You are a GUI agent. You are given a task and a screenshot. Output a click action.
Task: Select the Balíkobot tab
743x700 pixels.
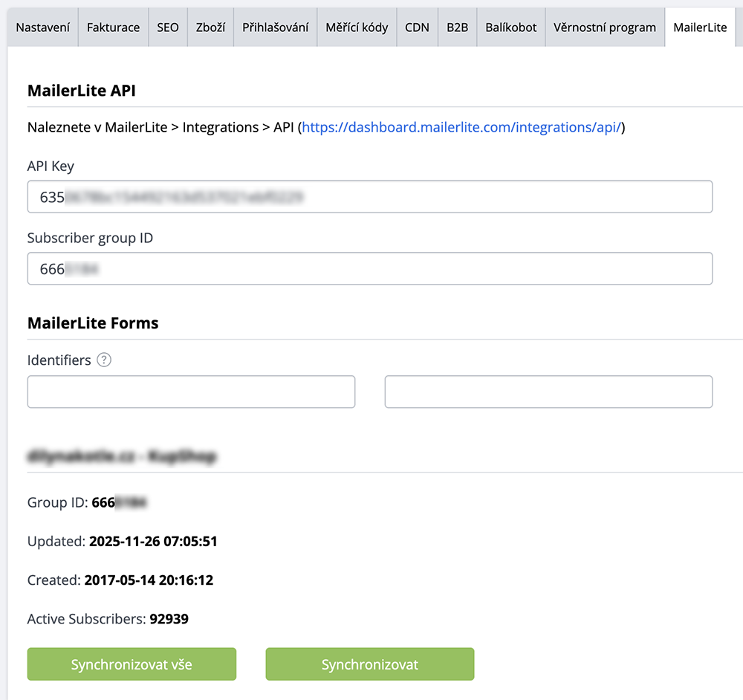511,27
